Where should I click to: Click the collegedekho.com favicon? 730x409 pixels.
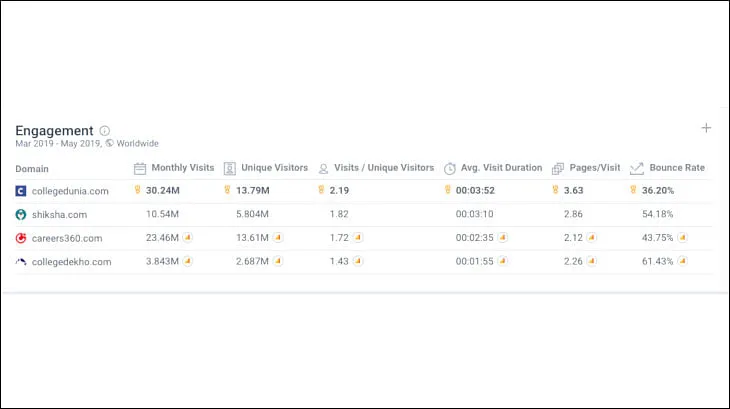coord(21,261)
